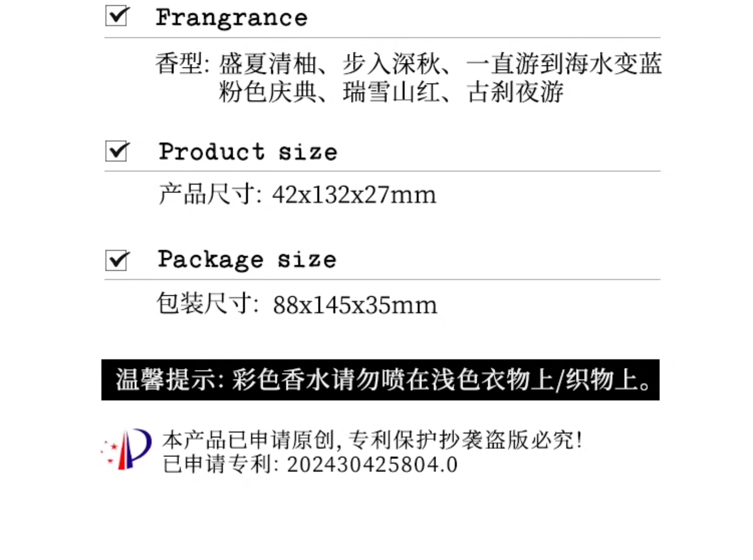
Task: Click the black 温馨提示 warning banner
Action: tap(380, 380)
